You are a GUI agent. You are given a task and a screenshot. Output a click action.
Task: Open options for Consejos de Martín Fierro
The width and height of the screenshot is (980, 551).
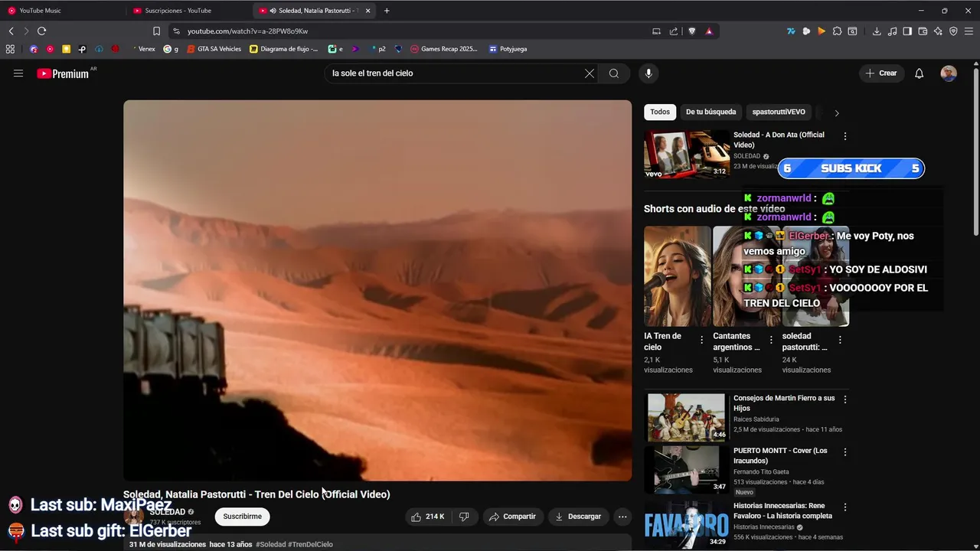click(x=845, y=399)
